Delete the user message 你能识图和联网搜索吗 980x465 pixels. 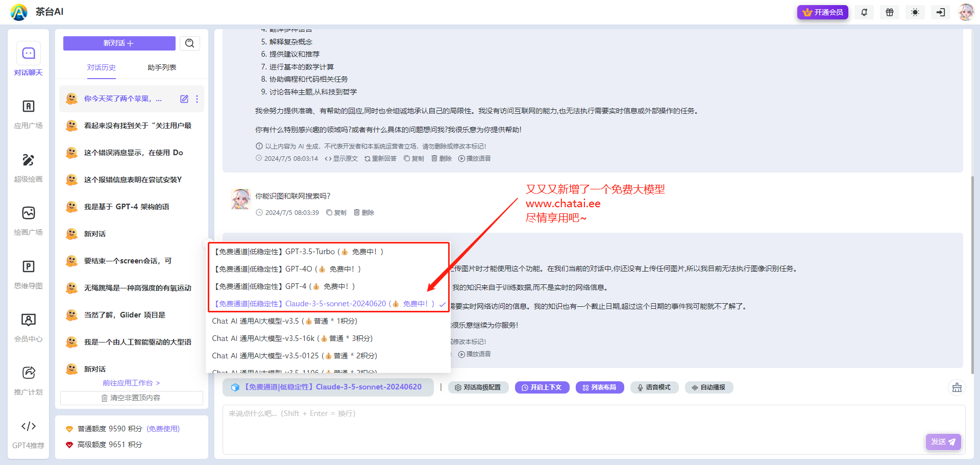point(364,213)
